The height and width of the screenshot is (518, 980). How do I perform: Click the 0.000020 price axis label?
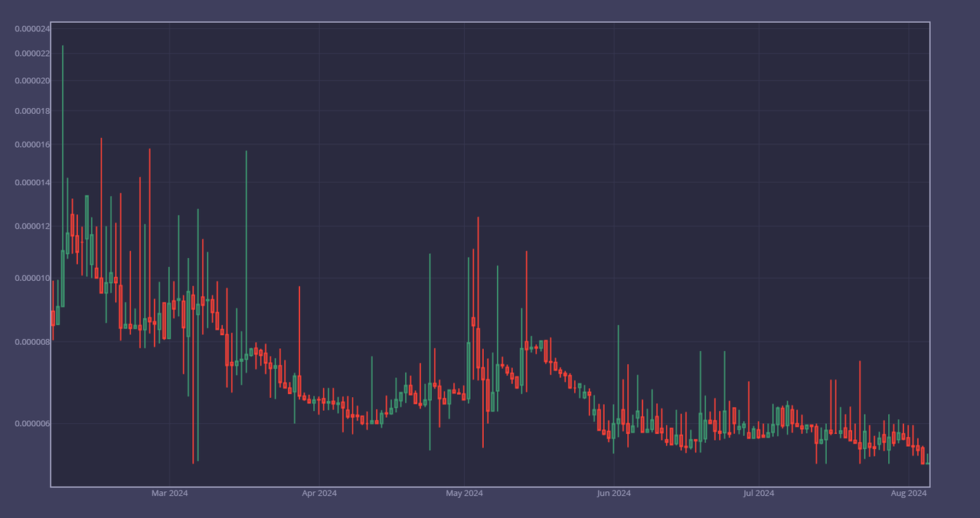coord(32,81)
